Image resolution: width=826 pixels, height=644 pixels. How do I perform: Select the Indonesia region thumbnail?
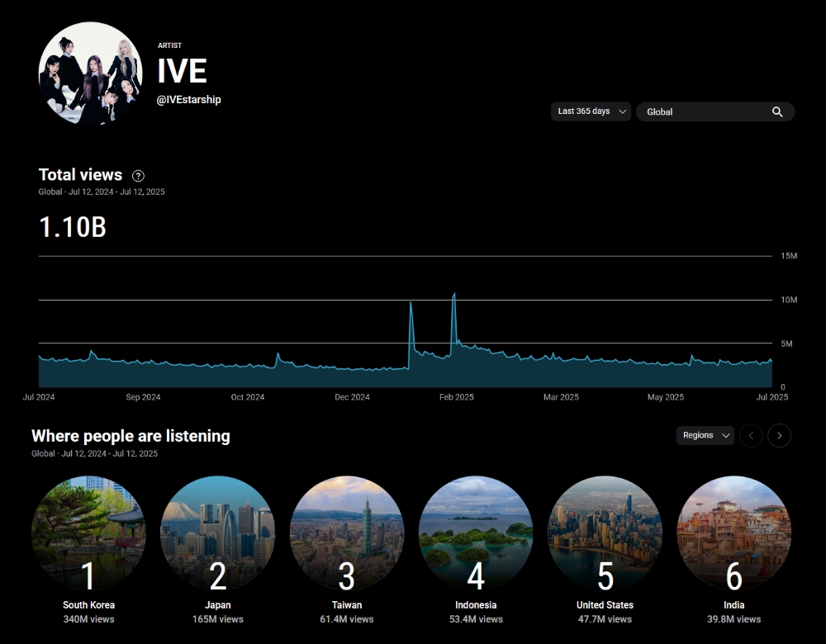click(476, 533)
